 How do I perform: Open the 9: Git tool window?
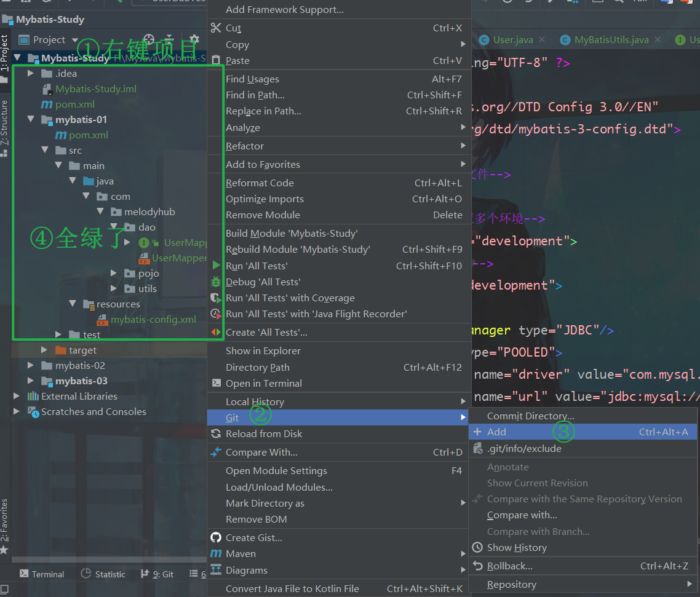point(157,574)
